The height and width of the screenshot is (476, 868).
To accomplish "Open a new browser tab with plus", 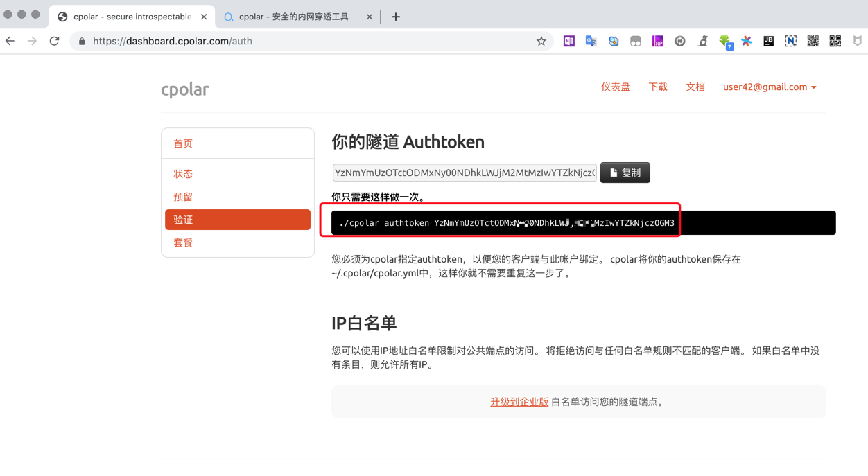I will pos(395,17).
